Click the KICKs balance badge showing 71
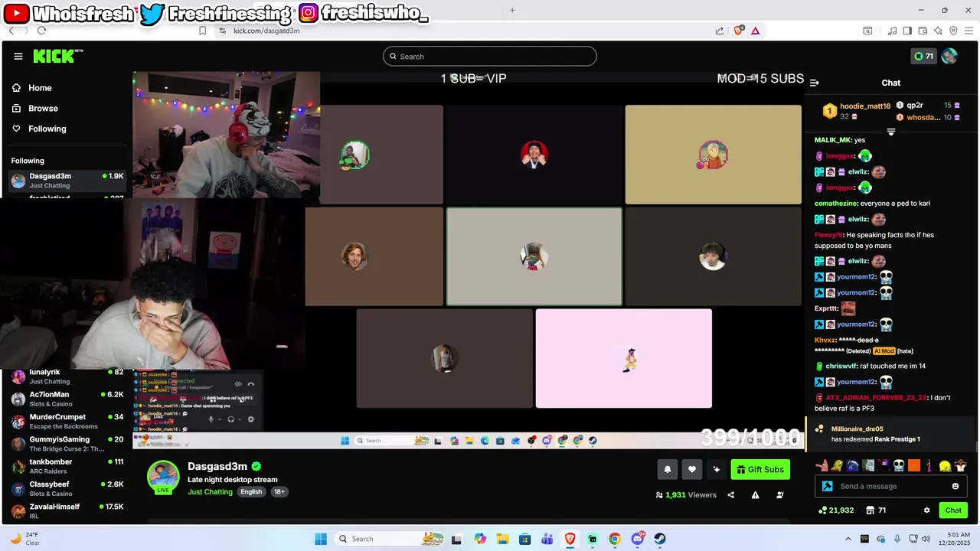Image resolution: width=980 pixels, height=551 pixels. (923, 56)
